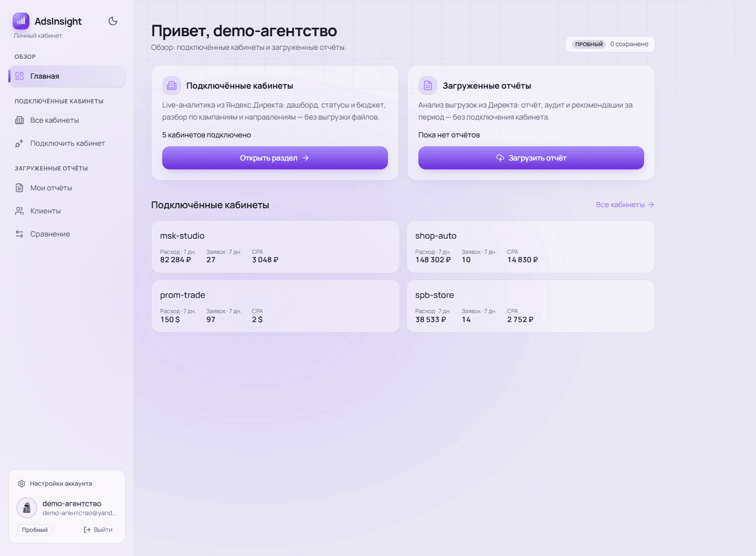Click the building icon beside Все кабинеты
This screenshot has width=756, height=556.
point(19,120)
